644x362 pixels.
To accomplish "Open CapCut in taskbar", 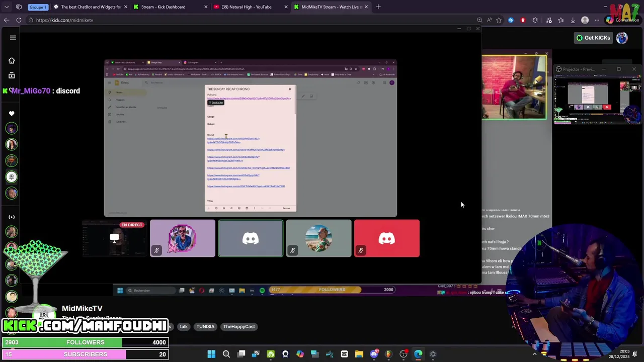I will (344, 354).
